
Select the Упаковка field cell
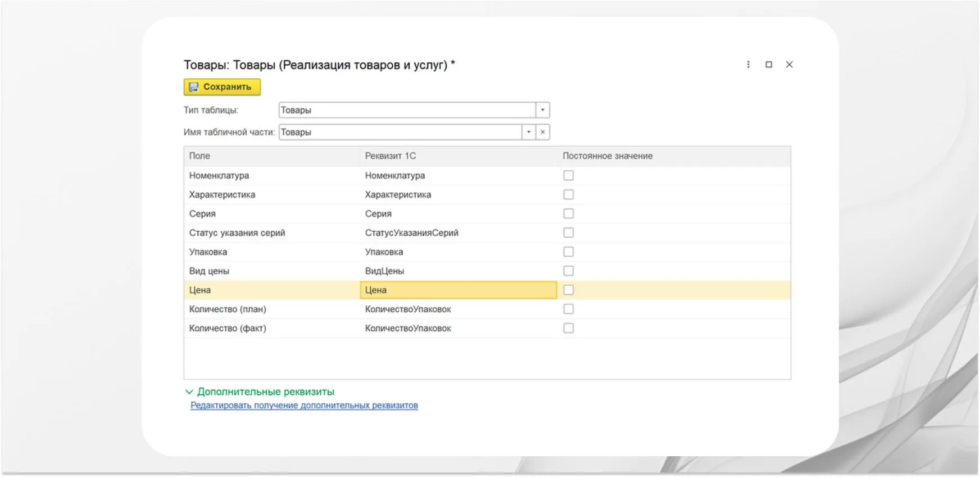point(272,252)
